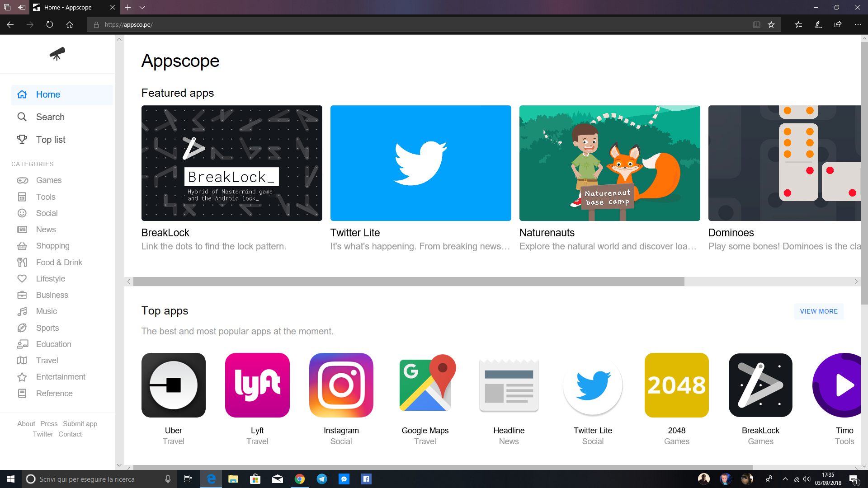This screenshot has height=488, width=868.
Task: Open Telegram from the taskbar
Action: [x=321, y=479]
